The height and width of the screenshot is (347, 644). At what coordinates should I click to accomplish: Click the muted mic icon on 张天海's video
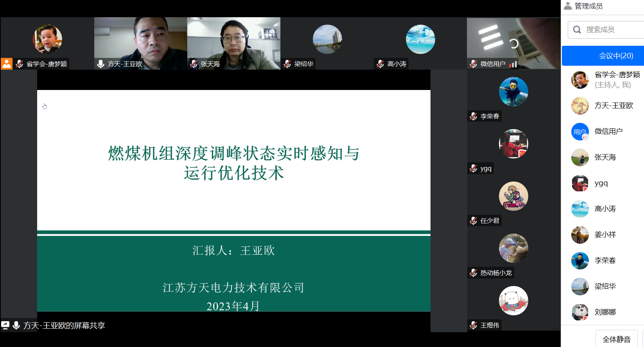point(194,64)
